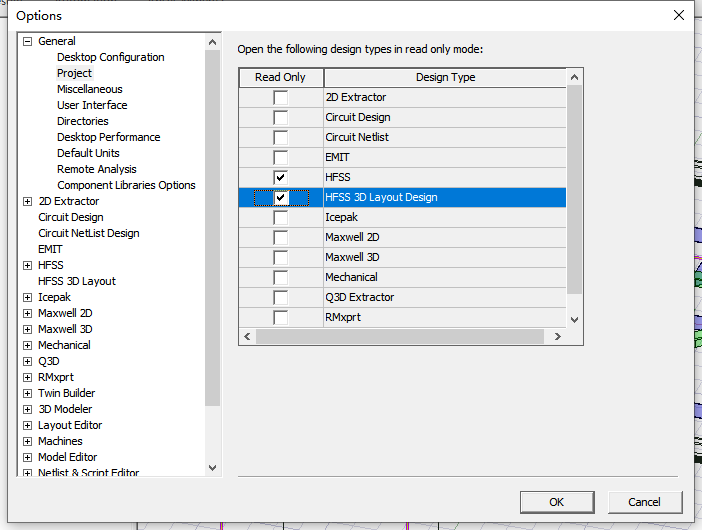This screenshot has width=702, height=530.
Task: Uncheck read only for HFSS 3D Layout Design
Action: tap(281, 197)
